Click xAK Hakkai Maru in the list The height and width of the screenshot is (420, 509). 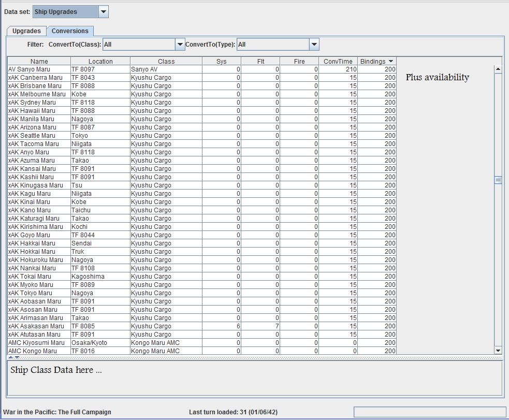(x=32, y=243)
